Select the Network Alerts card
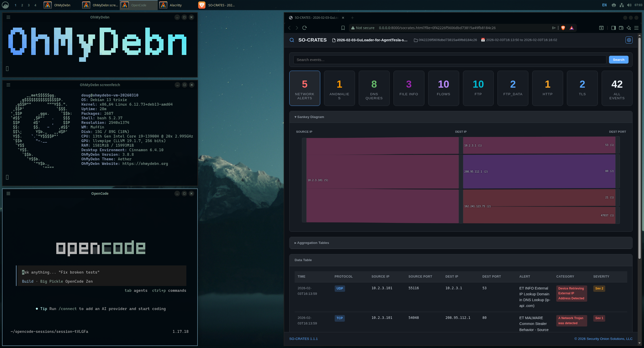 coord(305,88)
